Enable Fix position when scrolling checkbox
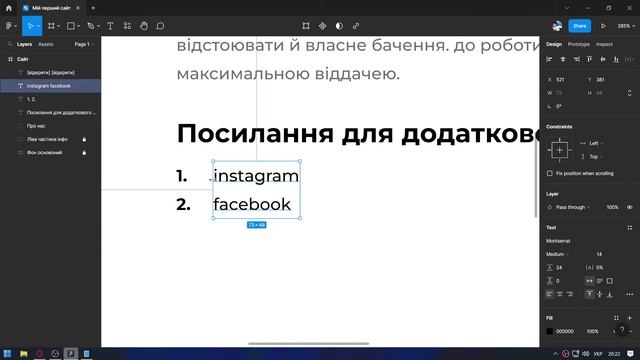The height and width of the screenshot is (360, 640). coord(550,173)
